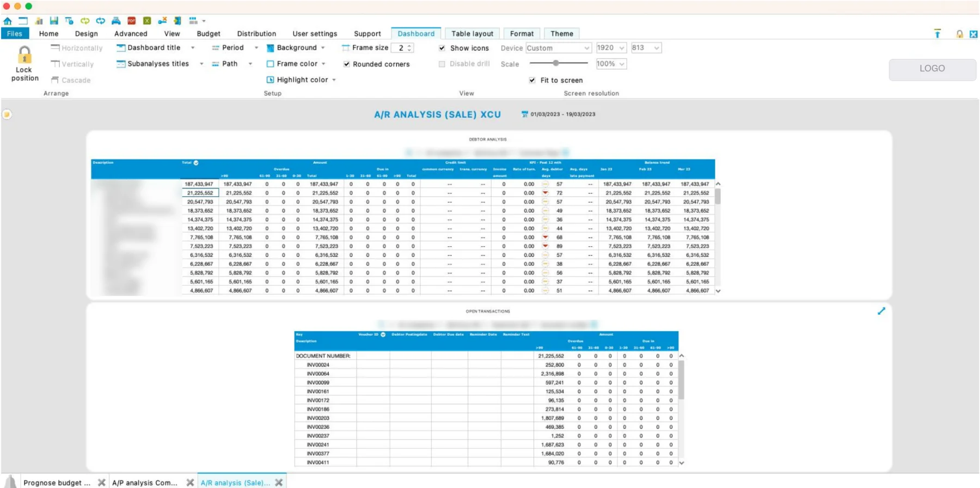Open the 100% scale dropdown
Screen dimensions: 980x488
(x=611, y=64)
